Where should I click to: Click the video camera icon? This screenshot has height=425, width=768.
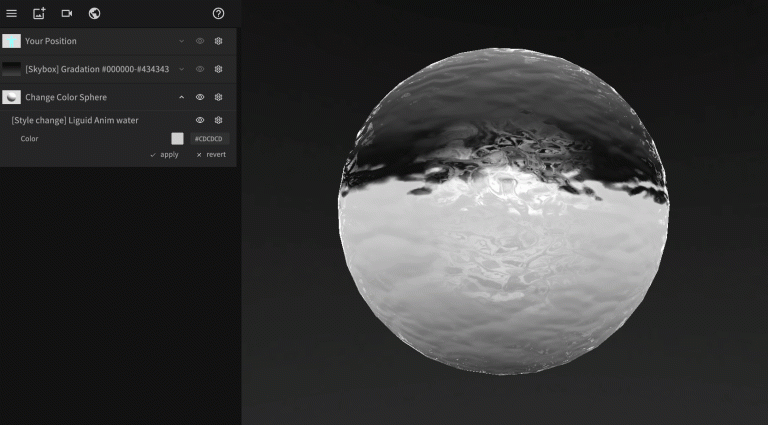[67, 14]
